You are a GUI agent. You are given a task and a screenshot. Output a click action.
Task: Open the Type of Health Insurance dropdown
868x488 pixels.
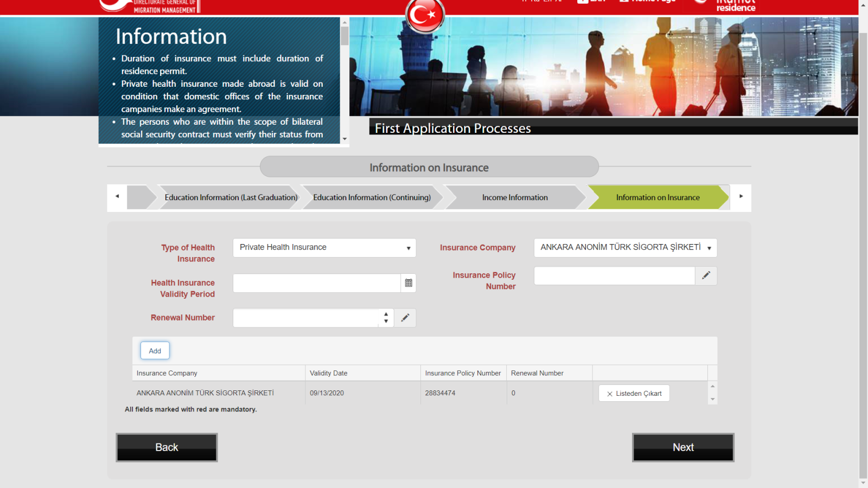[x=324, y=248]
